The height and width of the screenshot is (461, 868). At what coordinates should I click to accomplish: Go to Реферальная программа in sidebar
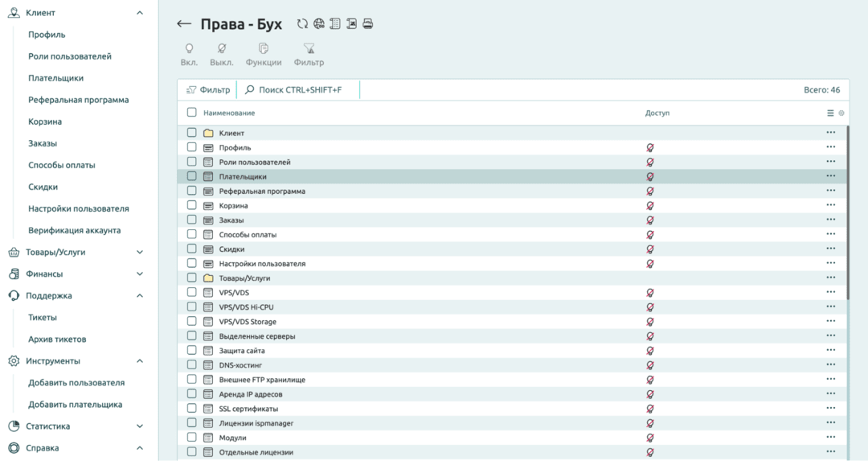pos(78,100)
